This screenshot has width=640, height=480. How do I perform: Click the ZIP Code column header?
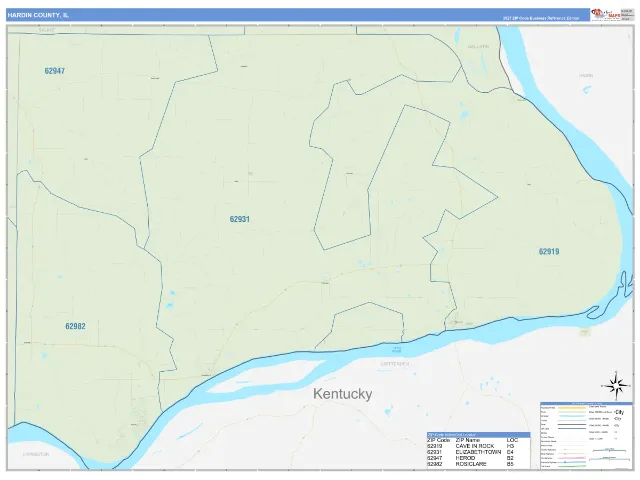pos(438,440)
